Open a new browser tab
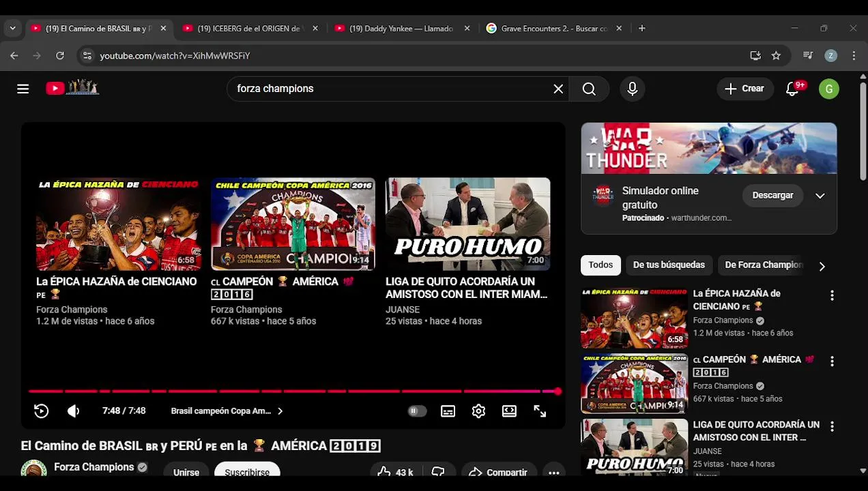Viewport: 868px width, 491px height. (x=641, y=29)
